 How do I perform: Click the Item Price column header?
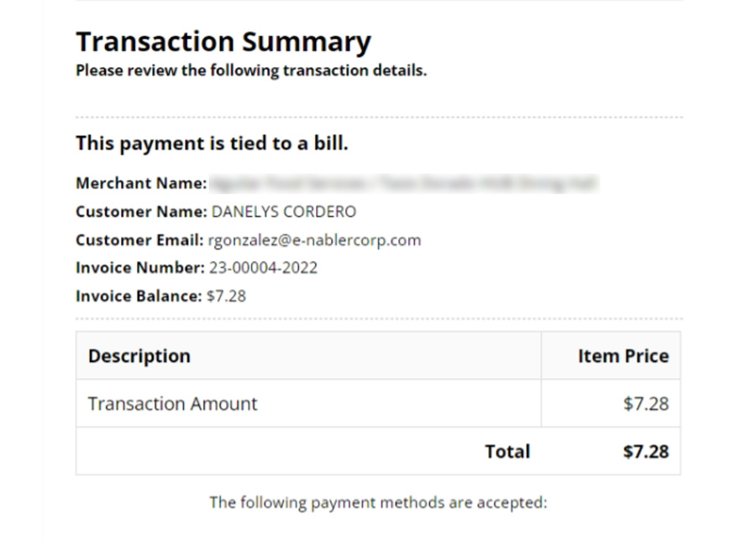[622, 355]
